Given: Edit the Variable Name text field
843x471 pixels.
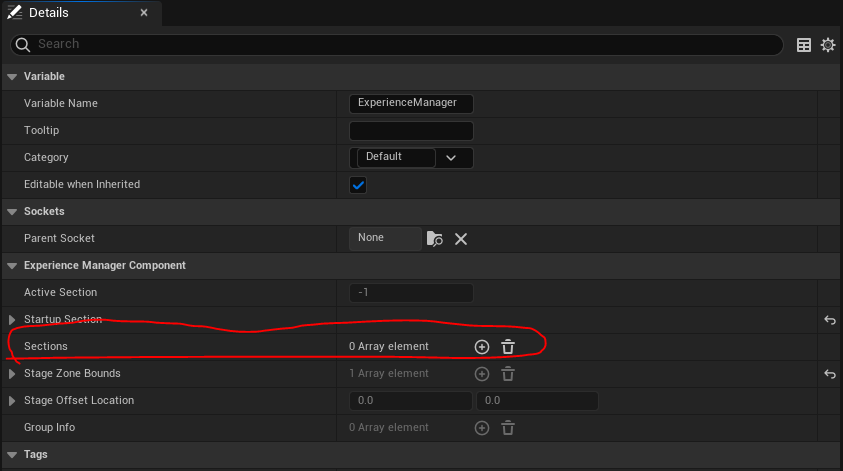Looking at the screenshot, I should click(x=411, y=103).
